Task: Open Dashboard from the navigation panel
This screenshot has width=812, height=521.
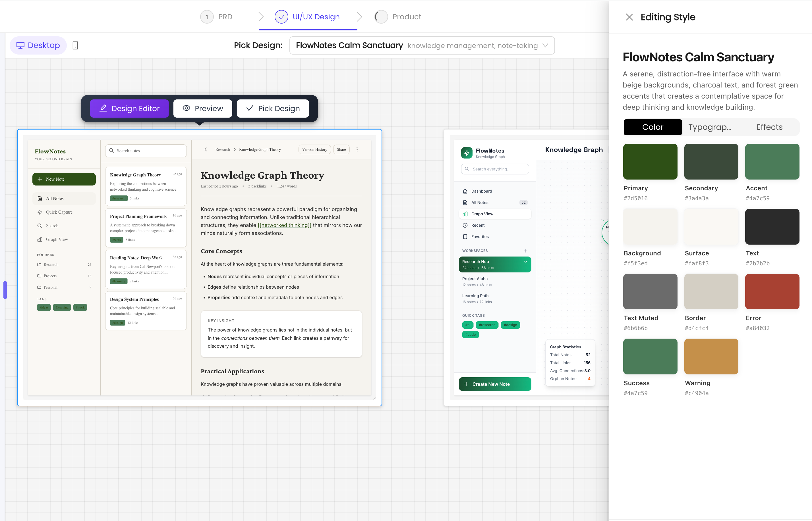Action: (x=481, y=191)
